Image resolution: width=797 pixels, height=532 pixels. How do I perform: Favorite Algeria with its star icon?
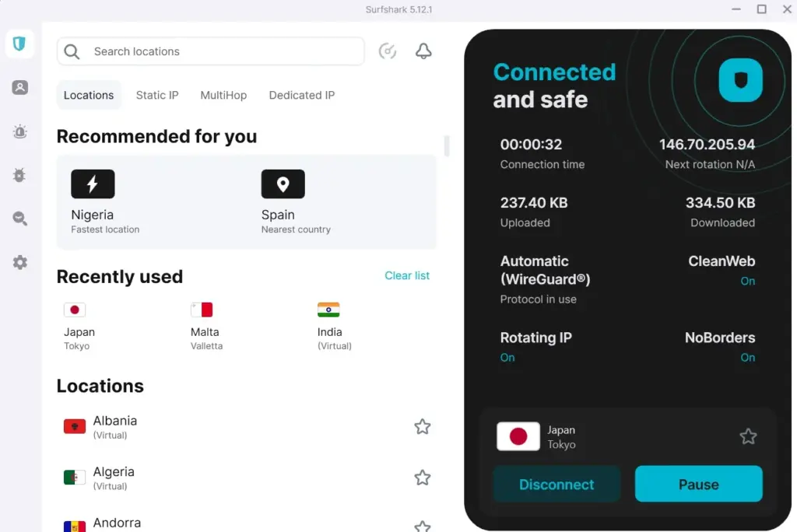[422, 478]
